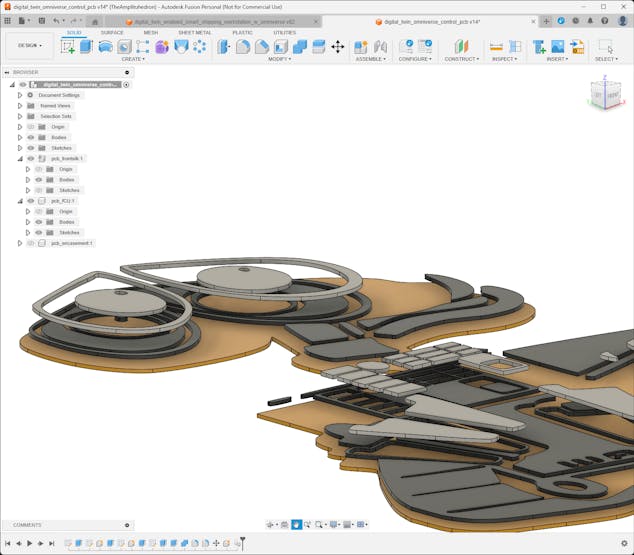Viewport: 634px width, 555px height.
Task: Open timeline settings gear icon
Action: pos(624,543)
